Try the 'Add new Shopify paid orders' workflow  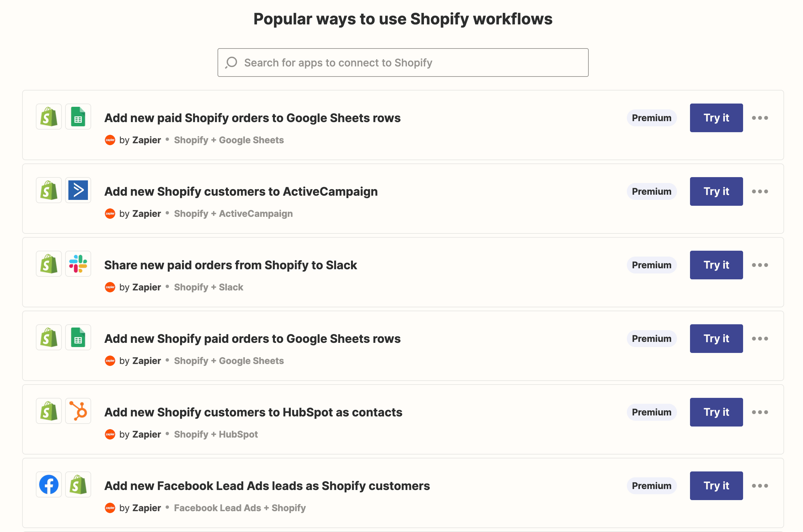(716, 339)
